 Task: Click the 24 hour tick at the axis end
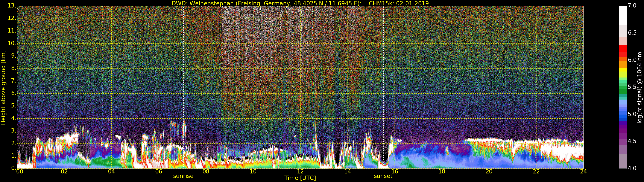click(583, 172)
